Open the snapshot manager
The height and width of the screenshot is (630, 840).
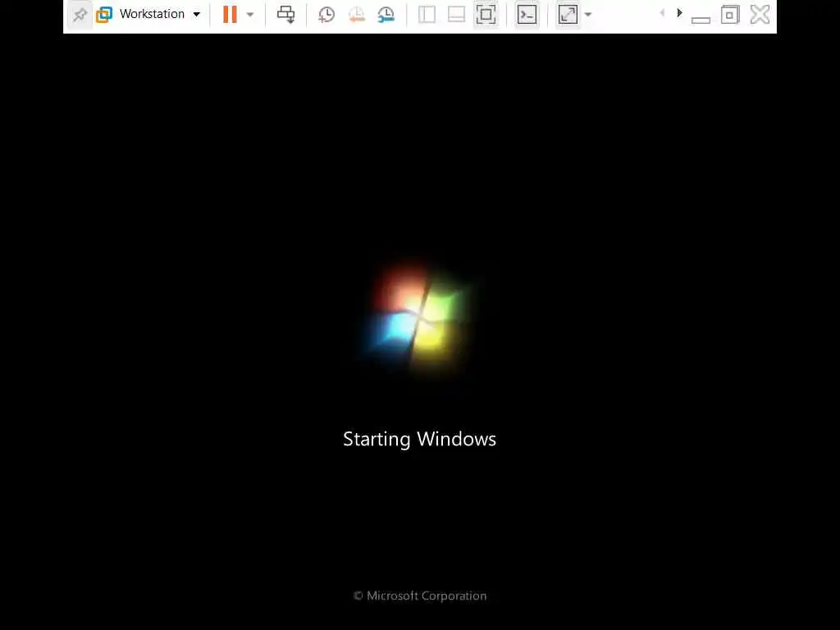point(386,15)
